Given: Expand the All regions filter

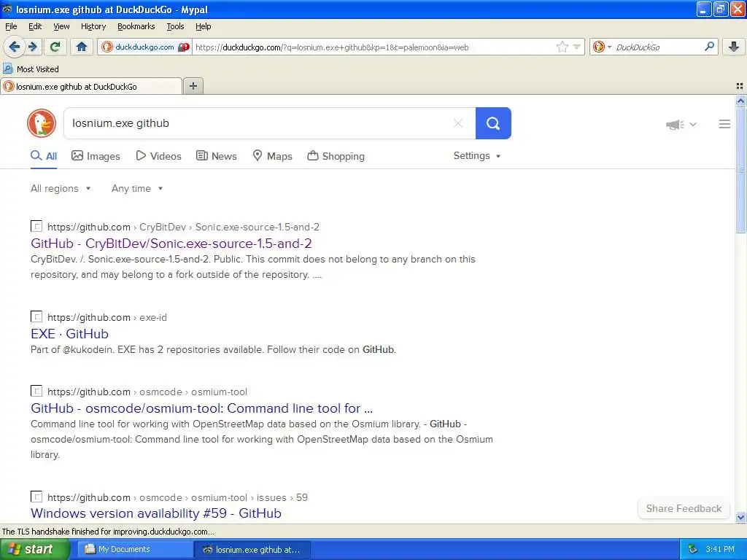Looking at the screenshot, I should (61, 189).
